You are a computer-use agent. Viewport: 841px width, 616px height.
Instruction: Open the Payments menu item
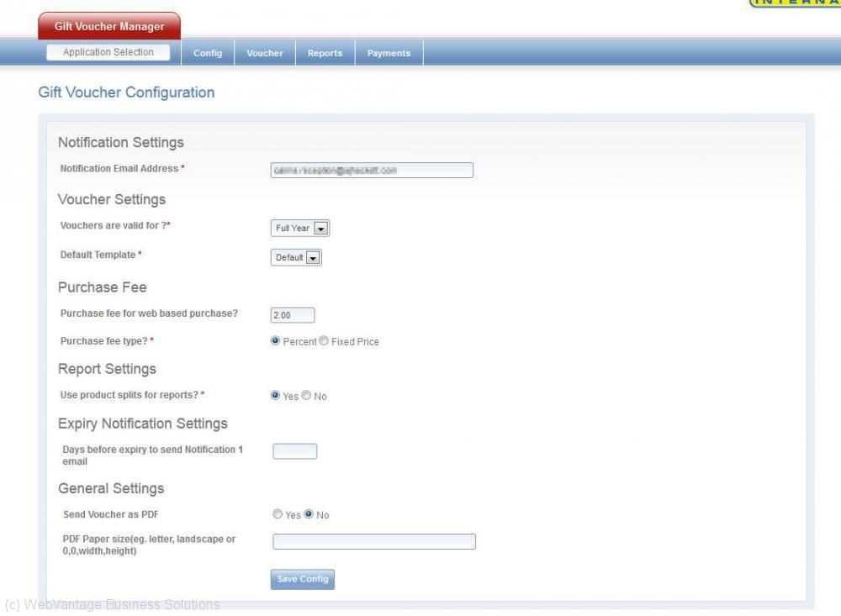pos(389,53)
